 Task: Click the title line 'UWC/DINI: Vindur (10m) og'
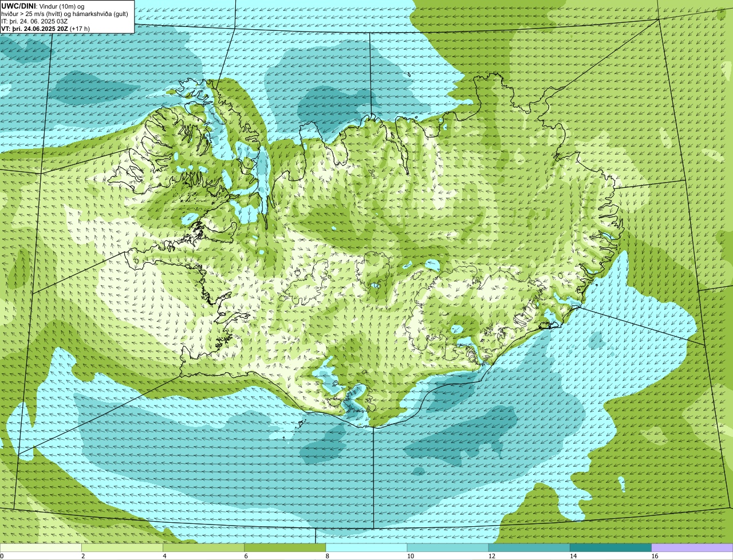click(43, 6)
